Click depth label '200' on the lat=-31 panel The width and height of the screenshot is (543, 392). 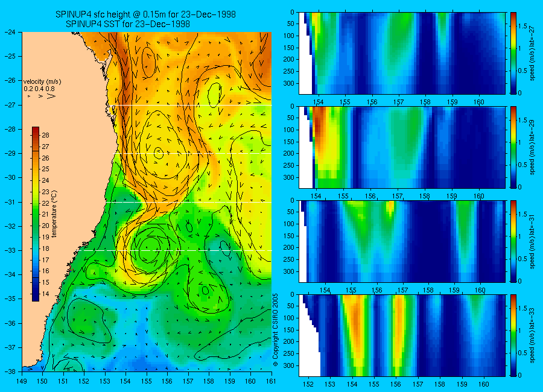coord(288,248)
